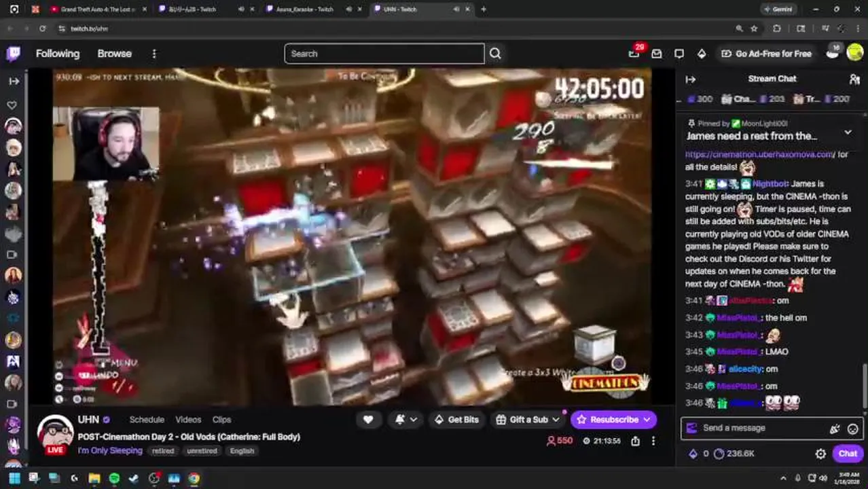The height and width of the screenshot is (489, 868).
Task: Click the UHN channel name
Action: point(88,420)
